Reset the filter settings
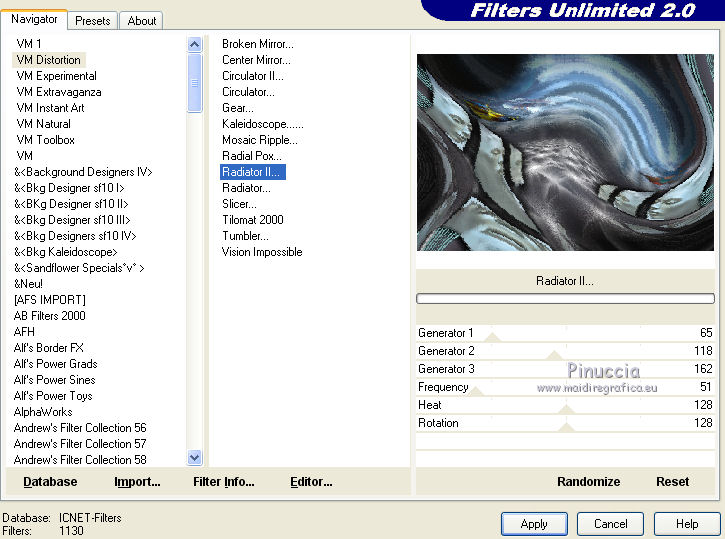Screen dimensions: 725x539 (672, 482)
